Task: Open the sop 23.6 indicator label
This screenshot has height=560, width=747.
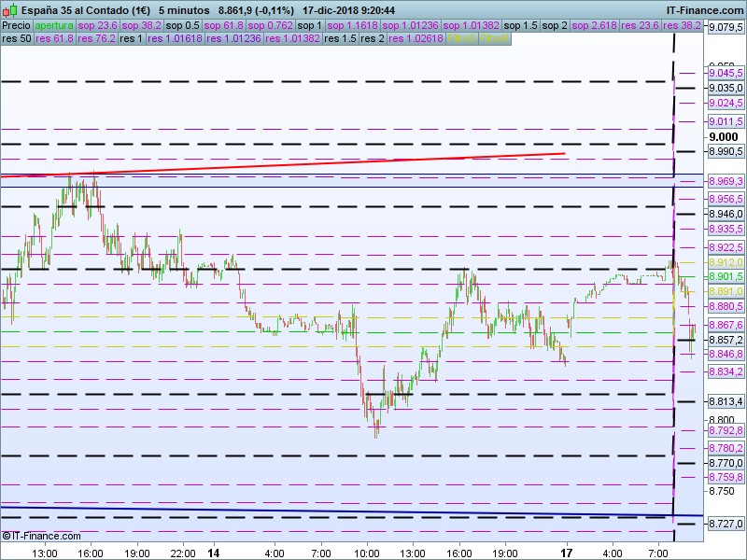Action: click(97, 26)
